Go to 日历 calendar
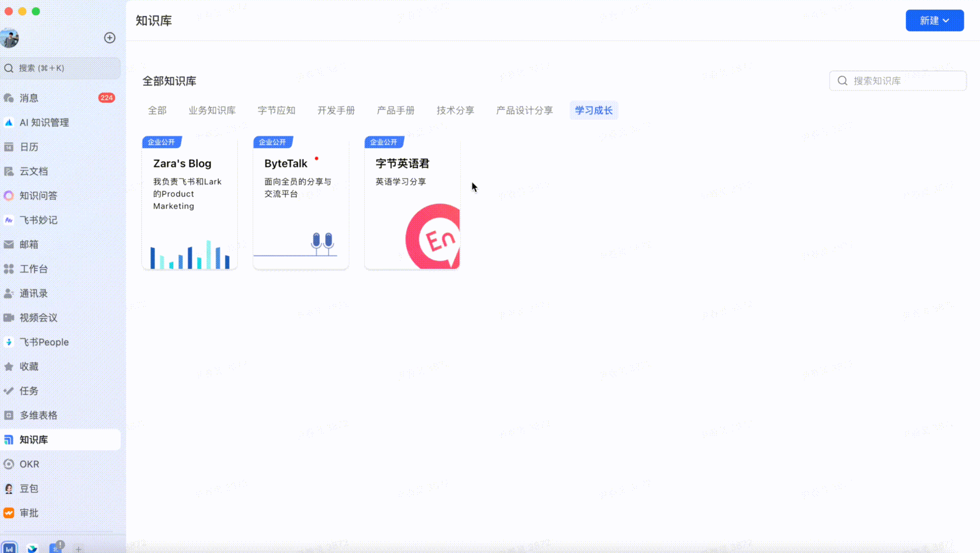This screenshot has width=980, height=553. pyautogui.click(x=60, y=147)
